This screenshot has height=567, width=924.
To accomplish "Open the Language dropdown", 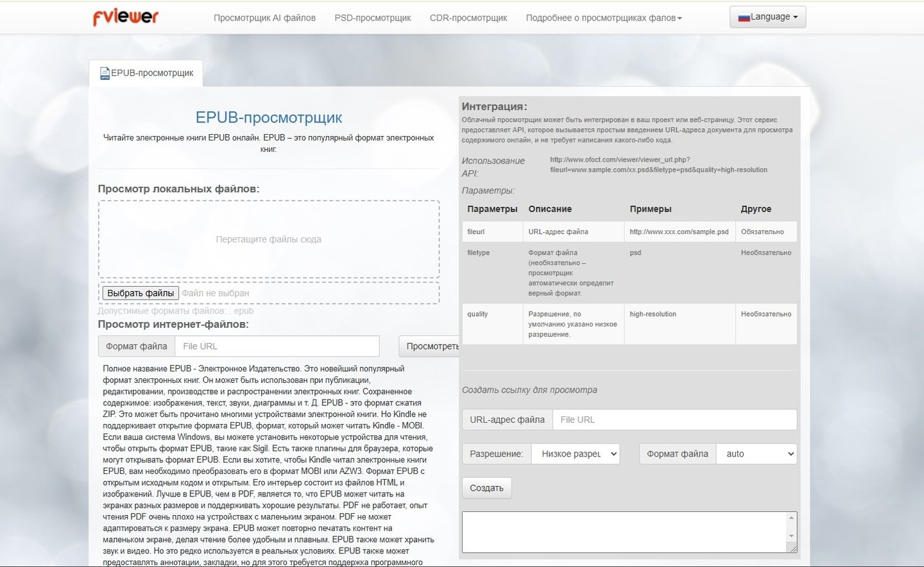I will pos(767,17).
